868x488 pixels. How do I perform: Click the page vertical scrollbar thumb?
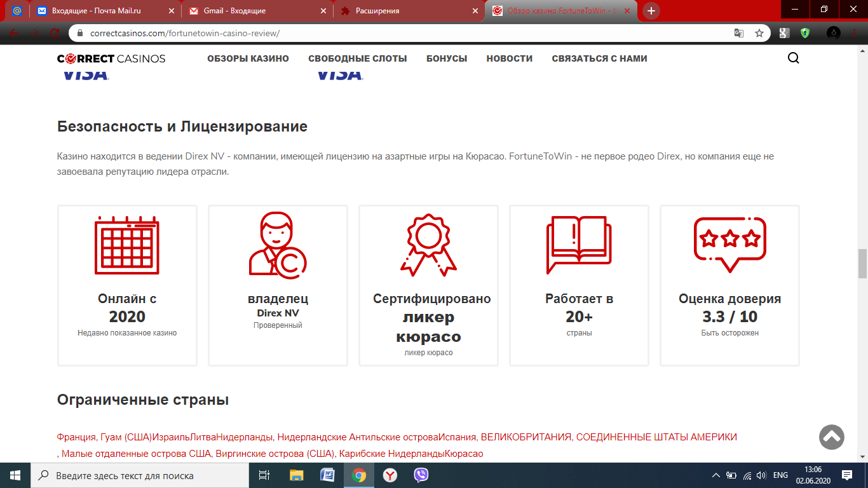coord(862,264)
